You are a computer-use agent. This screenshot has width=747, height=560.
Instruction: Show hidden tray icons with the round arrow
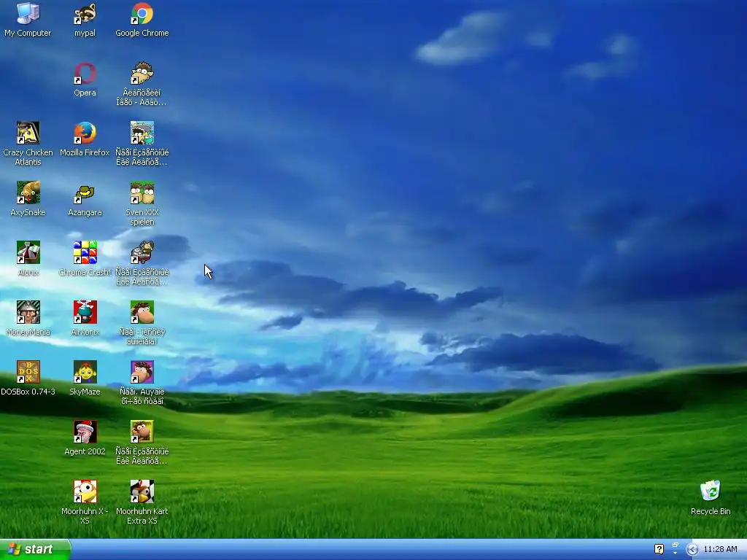coord(692,550)
